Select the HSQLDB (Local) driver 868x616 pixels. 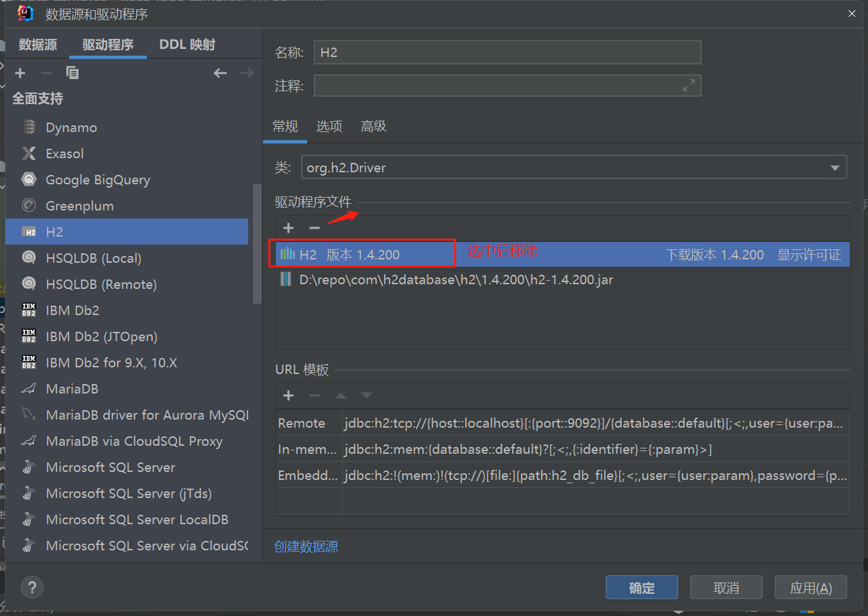(x=127, y=258)
